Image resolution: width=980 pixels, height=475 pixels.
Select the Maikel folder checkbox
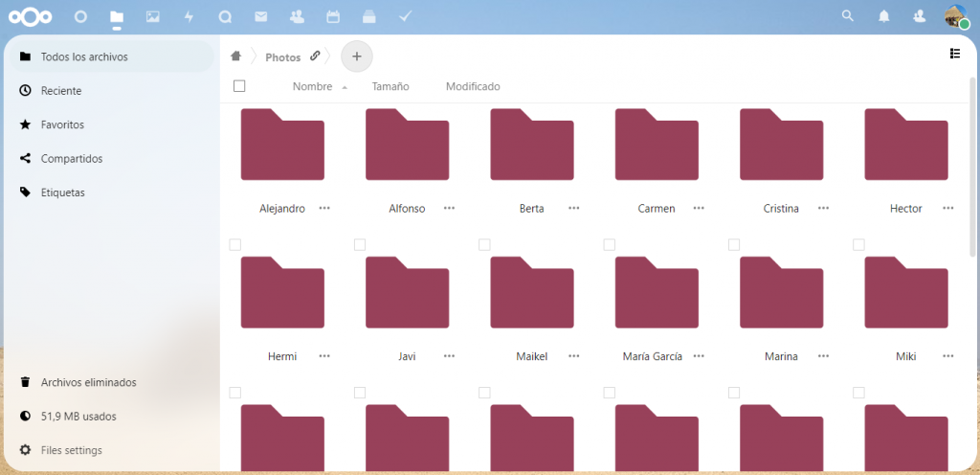[x=484, y=244]
